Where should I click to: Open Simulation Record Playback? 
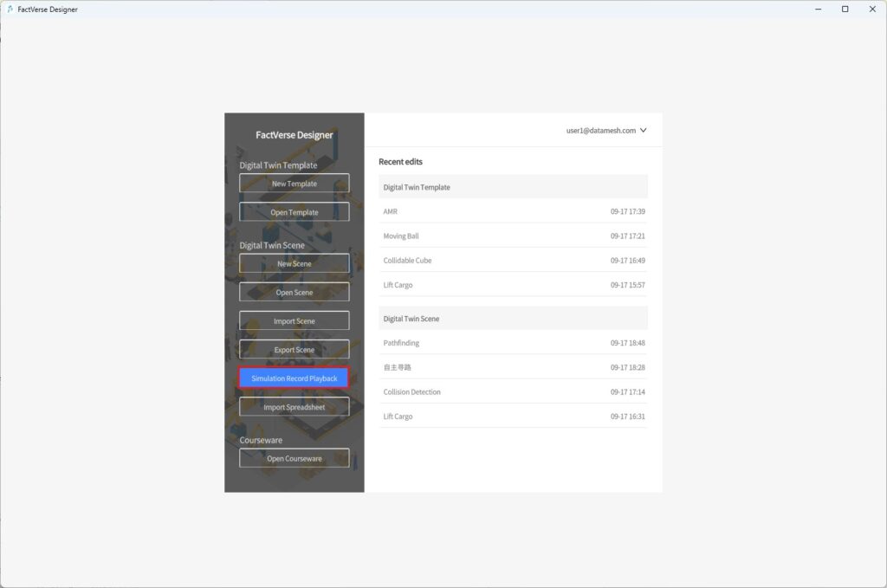coord(294,378)
